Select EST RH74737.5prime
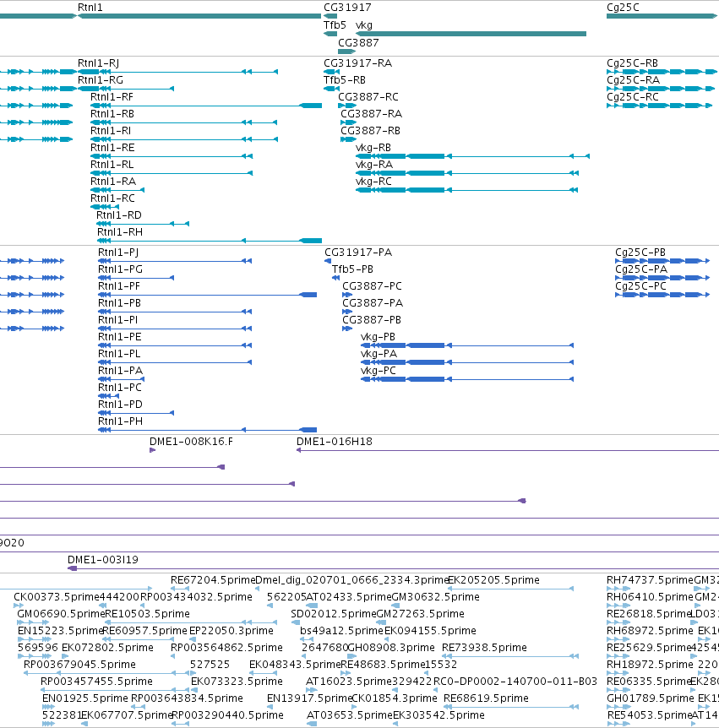719x728 pixels. click(650, 580)
